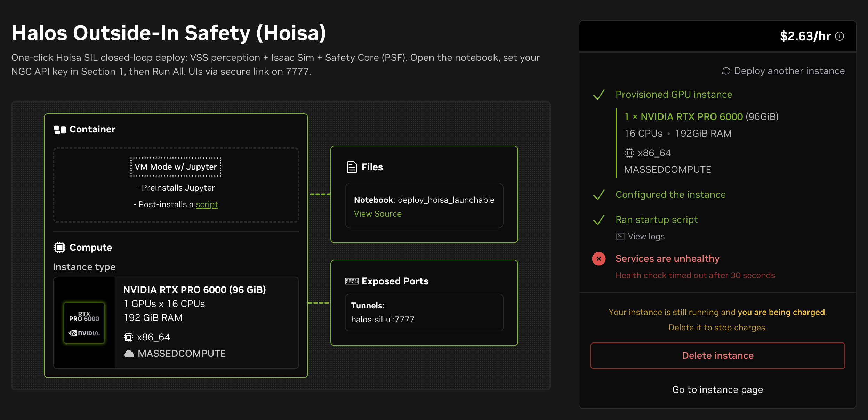Viewport: 868px width, 420px height.
Task: Click the Files document icon
Action: point(352,167)
